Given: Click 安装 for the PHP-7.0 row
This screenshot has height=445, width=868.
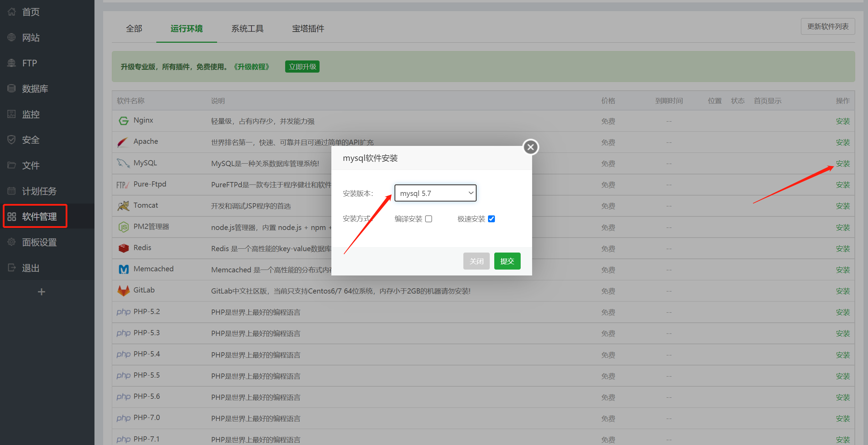Looking at the screenshot, I should point(843,419).
